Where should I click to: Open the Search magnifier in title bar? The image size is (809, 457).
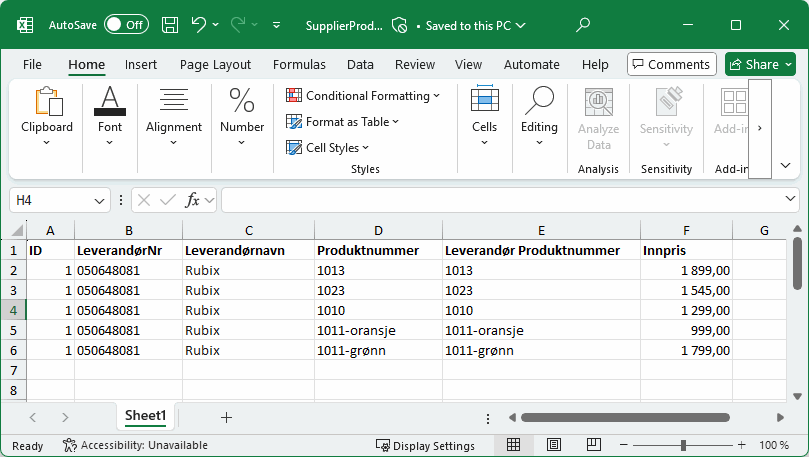click(x=583, y=25)
